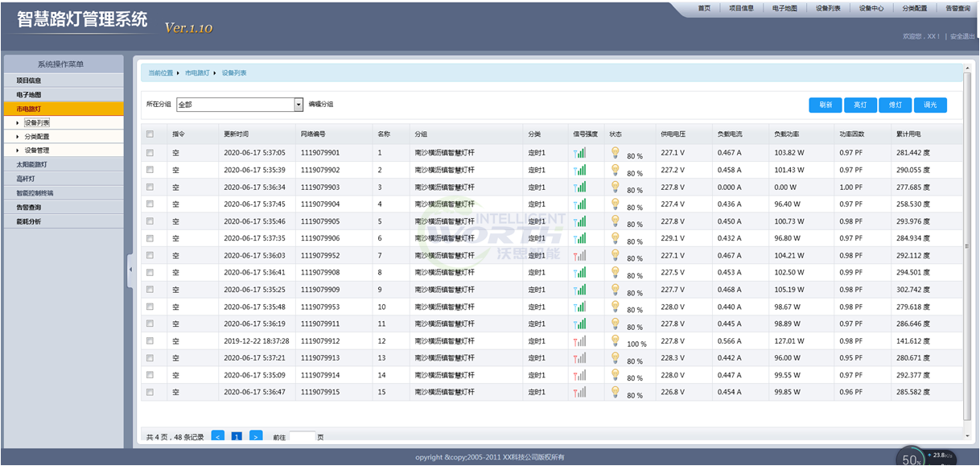Check the select-all checkbox in table header
Screen dimensions: 980x466
(x=150, y=134)
